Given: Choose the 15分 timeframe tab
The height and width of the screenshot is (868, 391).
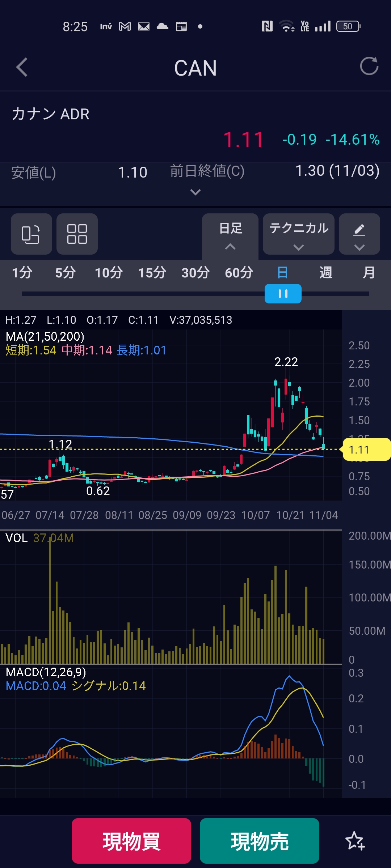Looking at the screenshot, I should click(152, 272).
